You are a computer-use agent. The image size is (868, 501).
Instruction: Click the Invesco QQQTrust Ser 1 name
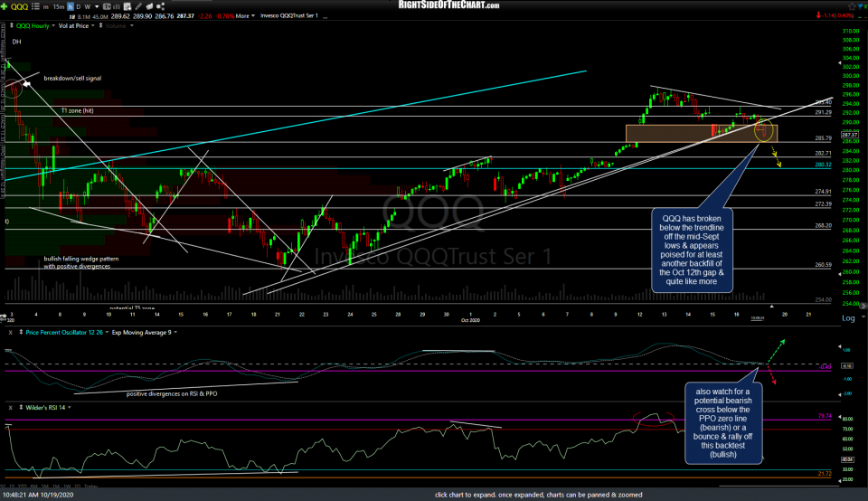point(289,15)
